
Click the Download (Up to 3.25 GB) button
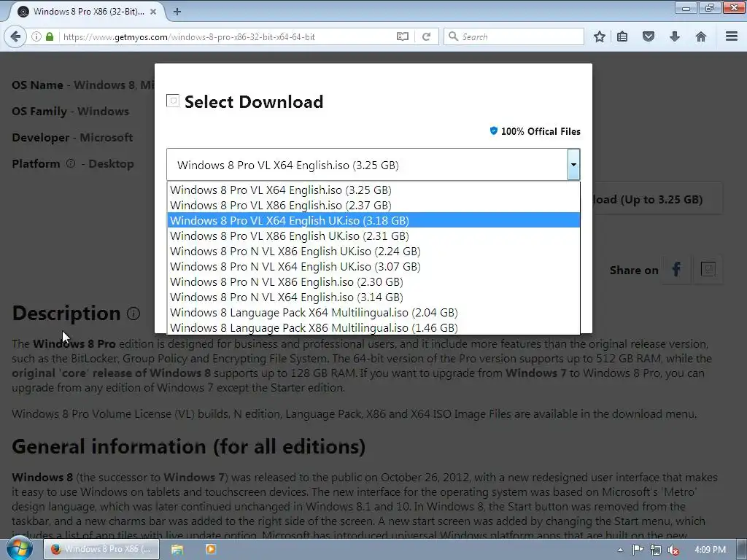point(657,199)
